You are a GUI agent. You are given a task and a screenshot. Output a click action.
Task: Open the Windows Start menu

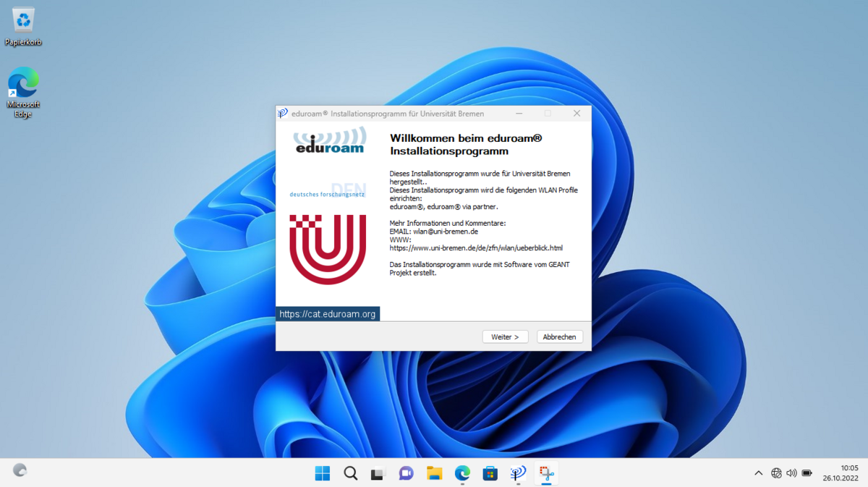tap(323, 473)
